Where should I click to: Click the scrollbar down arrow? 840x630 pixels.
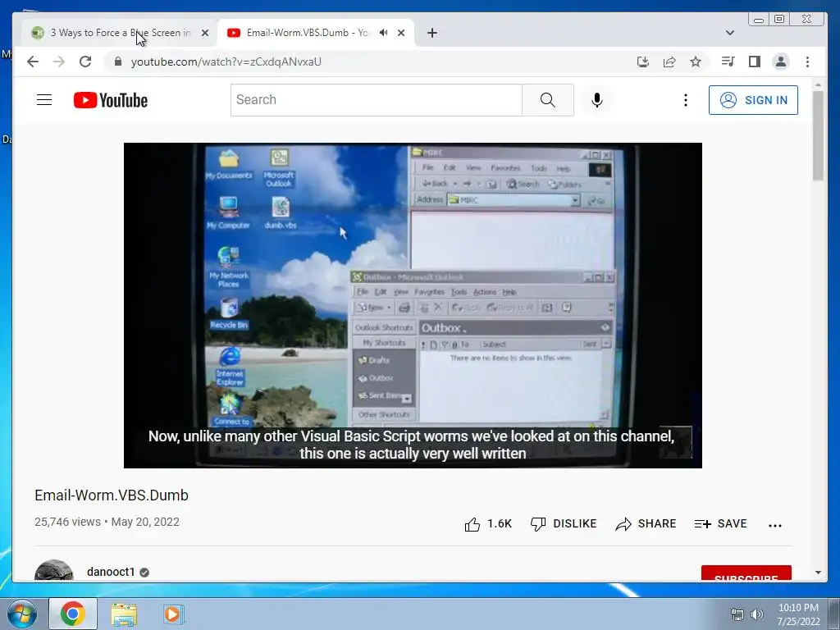[818, 573]
